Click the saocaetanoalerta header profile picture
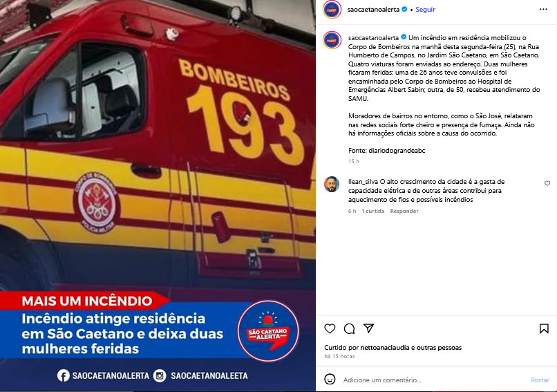 coord(332,10)
